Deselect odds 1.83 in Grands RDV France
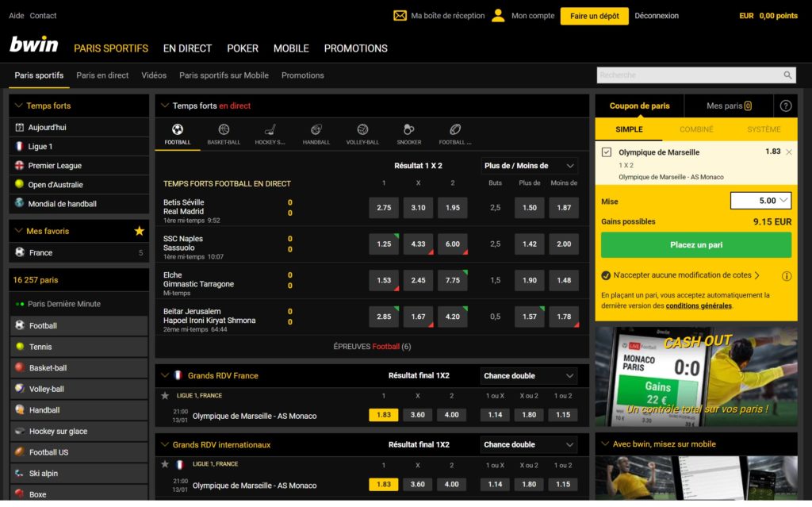Viewport: 812px width, 507px height. (384, 415)
